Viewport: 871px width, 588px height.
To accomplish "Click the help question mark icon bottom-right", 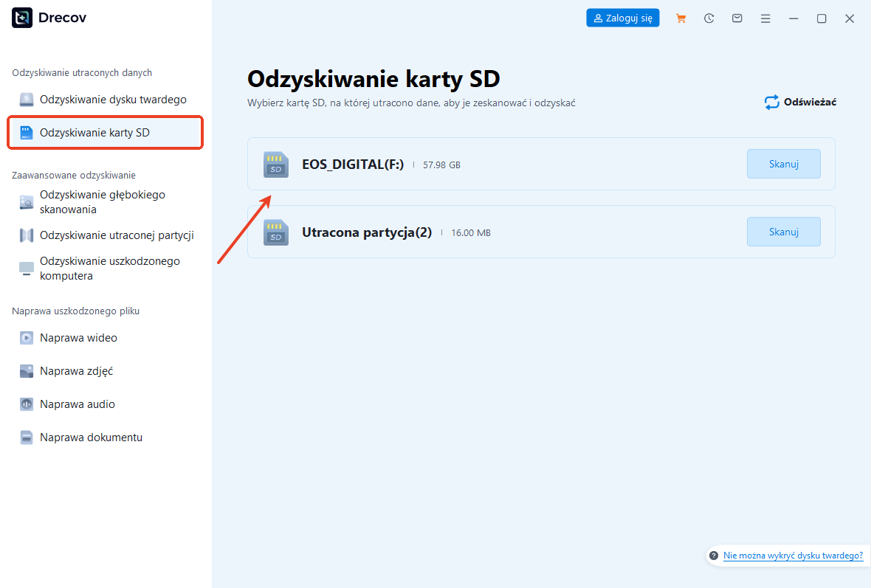I will click(x=713, y=556).
